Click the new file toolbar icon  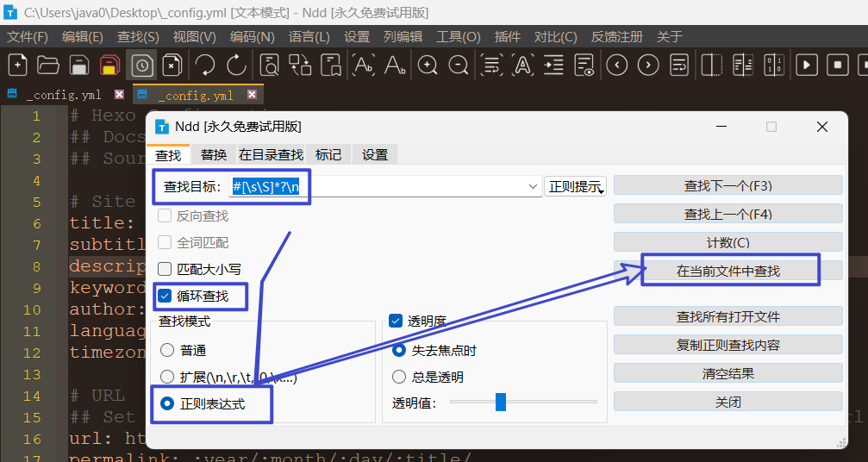point(17,65)
